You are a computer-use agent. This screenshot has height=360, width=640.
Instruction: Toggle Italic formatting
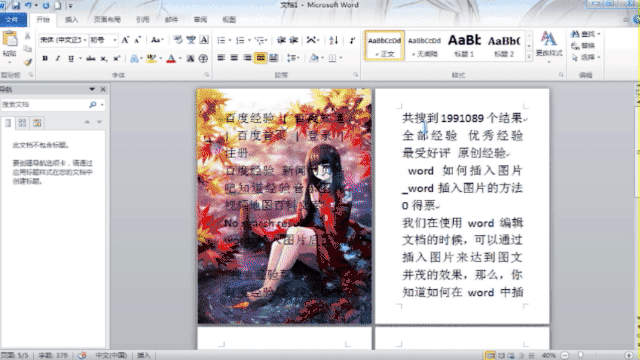coord(58,59)
